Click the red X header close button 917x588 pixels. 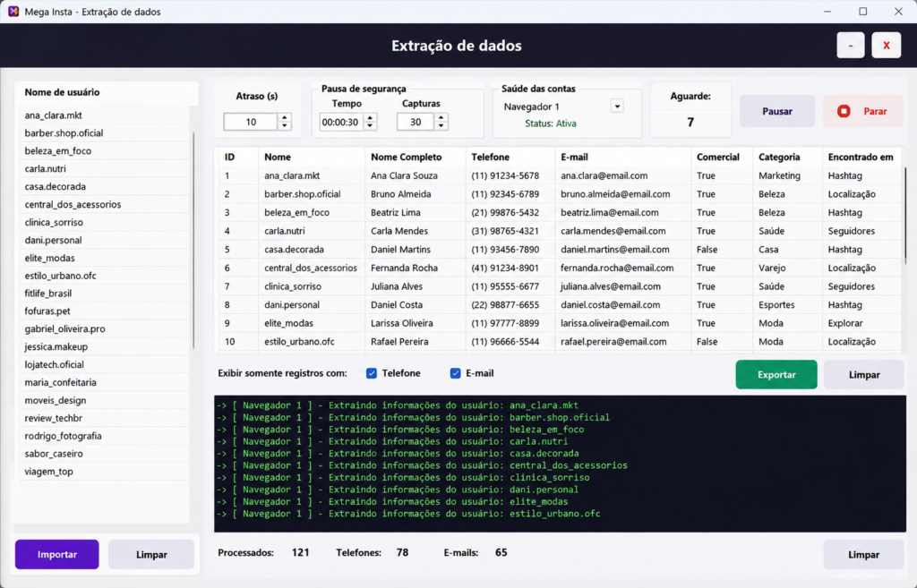[x=886, y=45]
